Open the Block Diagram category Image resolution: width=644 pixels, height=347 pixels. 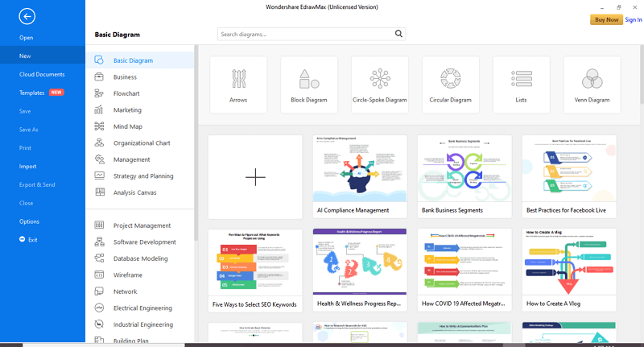[309, 85]
